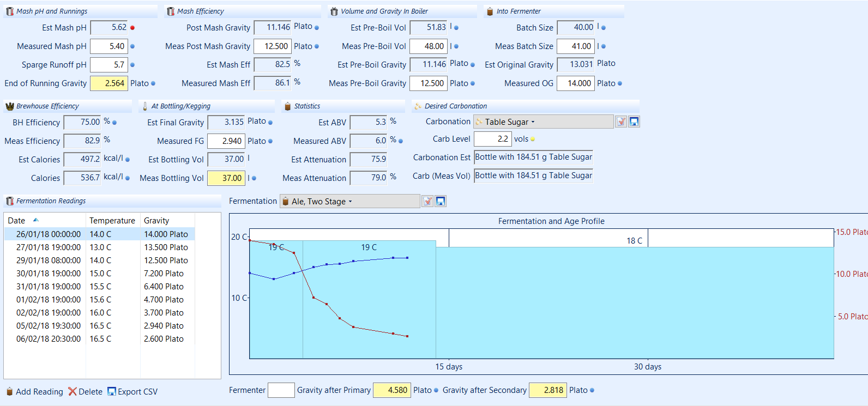The height and width of the screenshot is (406, 868).
Task: Click the checkmark edit icon beside Fermentation profile
Action: 428,201
